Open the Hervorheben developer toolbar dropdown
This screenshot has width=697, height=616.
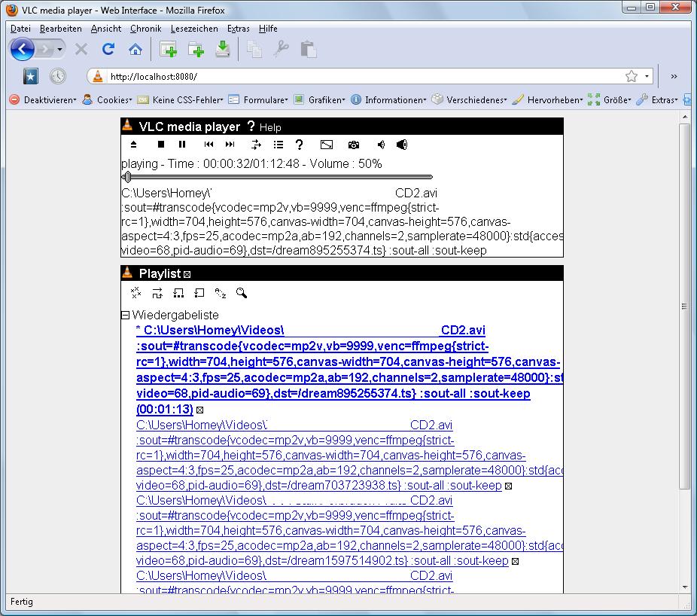pyautogui.click(x=547, y=100)
